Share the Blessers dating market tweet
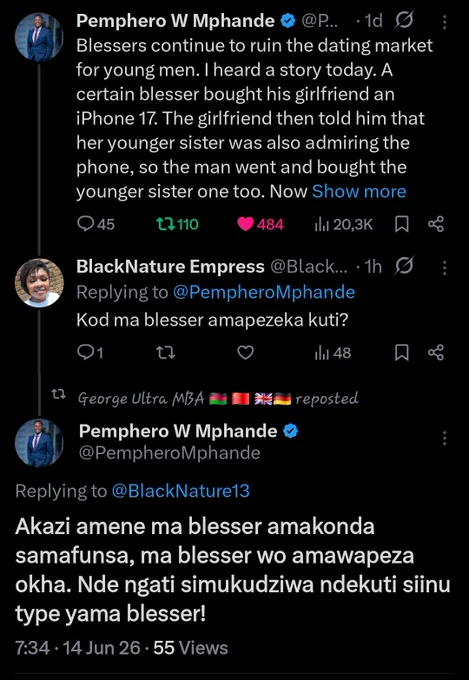The image size is (469, 680). [436, 224]
